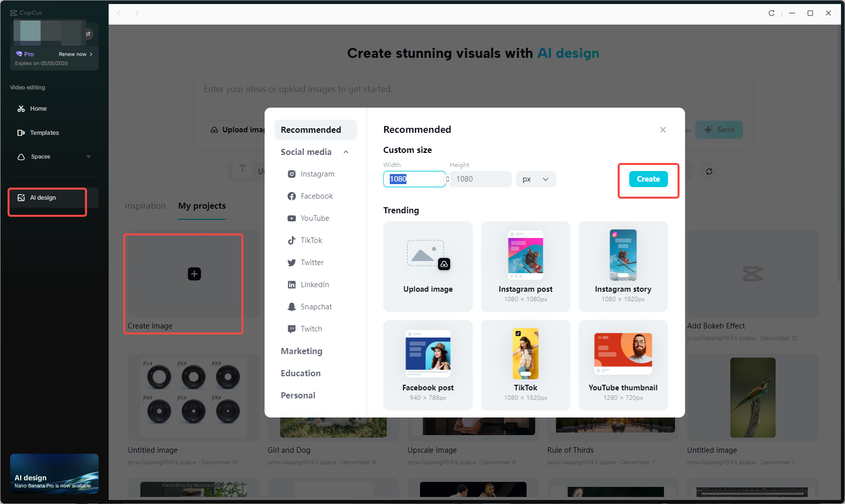Open the Templates sidebar panel

click(44, 132)
